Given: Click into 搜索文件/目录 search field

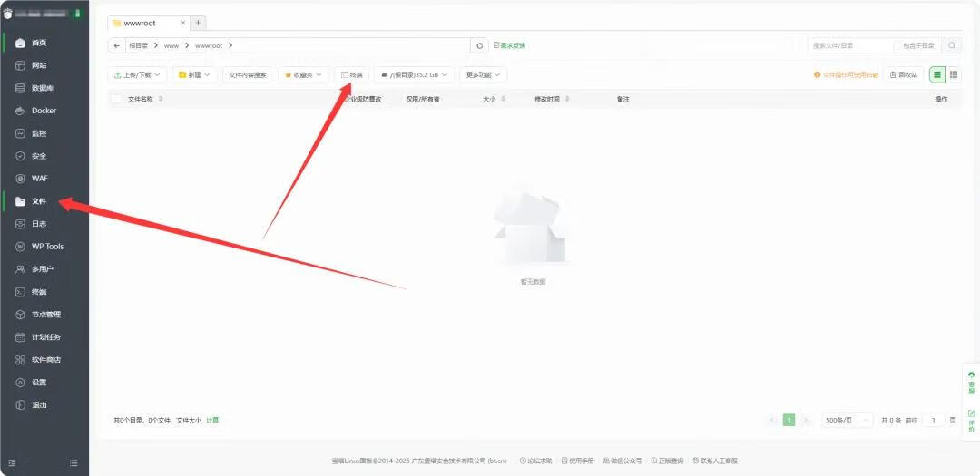Looking at the screenshot, I should tap(850, 45).
